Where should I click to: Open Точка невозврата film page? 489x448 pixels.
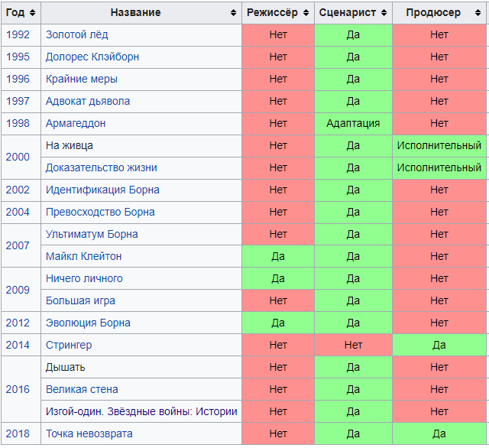click(89, 433)
